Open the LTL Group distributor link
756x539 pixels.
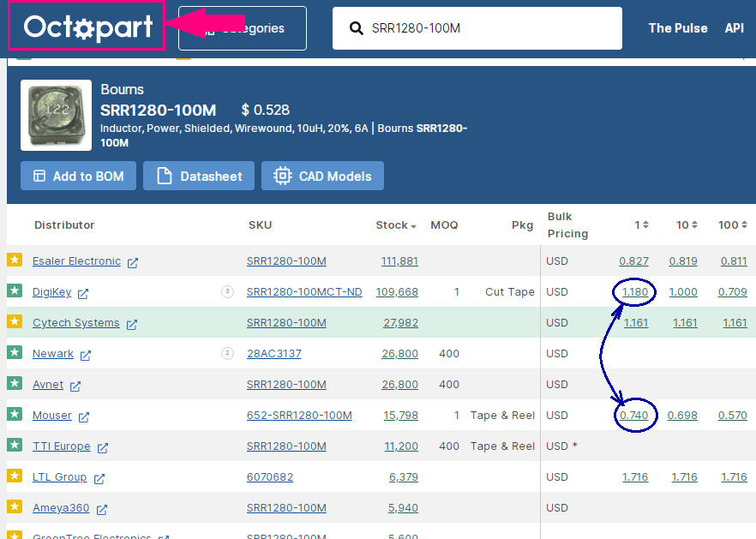(x=59, y=476)
